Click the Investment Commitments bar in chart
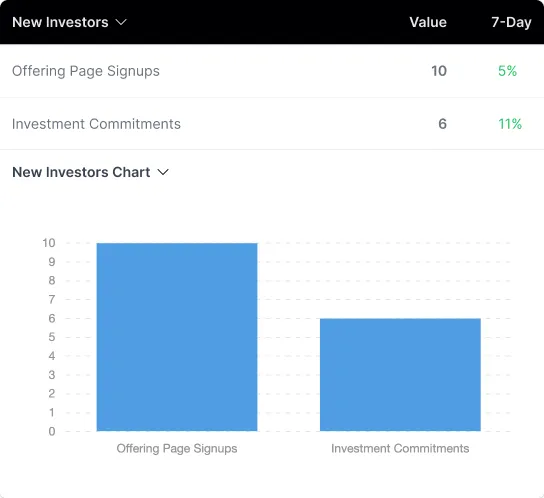The width and height of the screenshot is (544, 498). [x=400, y=374]
